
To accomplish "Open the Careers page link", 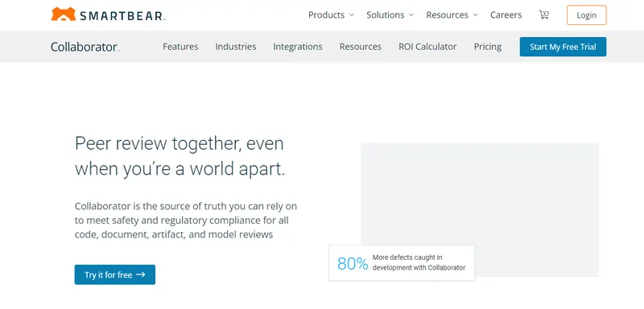I will 506,15.
